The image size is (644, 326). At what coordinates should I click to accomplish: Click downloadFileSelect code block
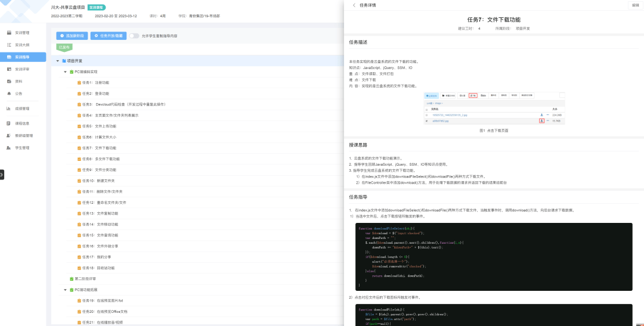click(x=494, y=257)
